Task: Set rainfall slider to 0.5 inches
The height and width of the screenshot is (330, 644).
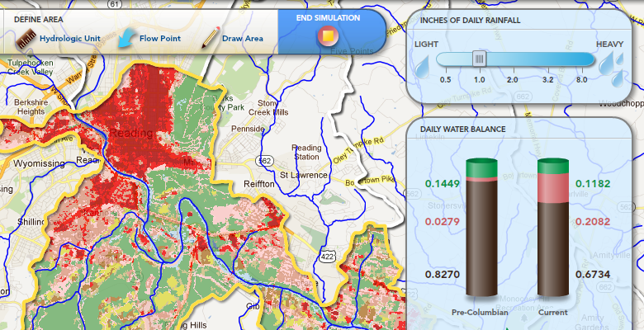Action: point(445,80)
